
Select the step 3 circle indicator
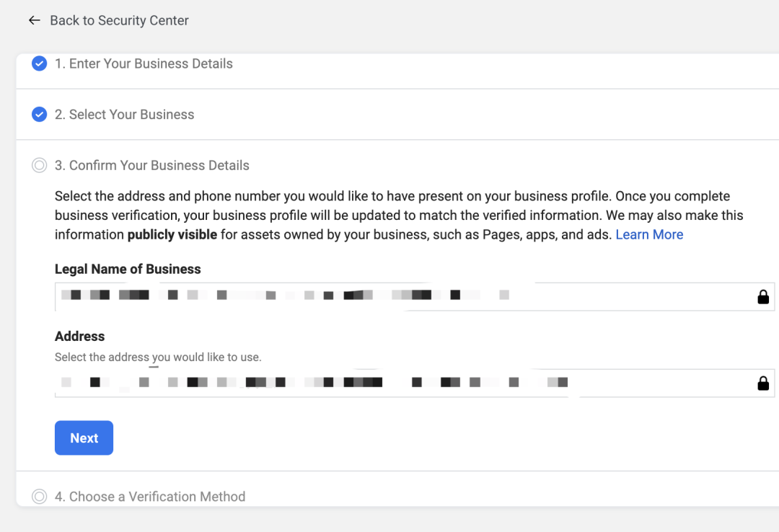point(40,166)
